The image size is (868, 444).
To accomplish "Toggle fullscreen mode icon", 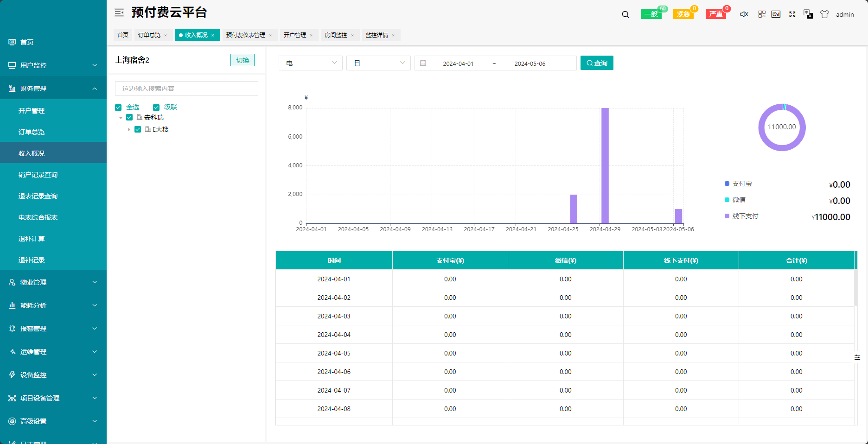I will click(x=792, y=14).
